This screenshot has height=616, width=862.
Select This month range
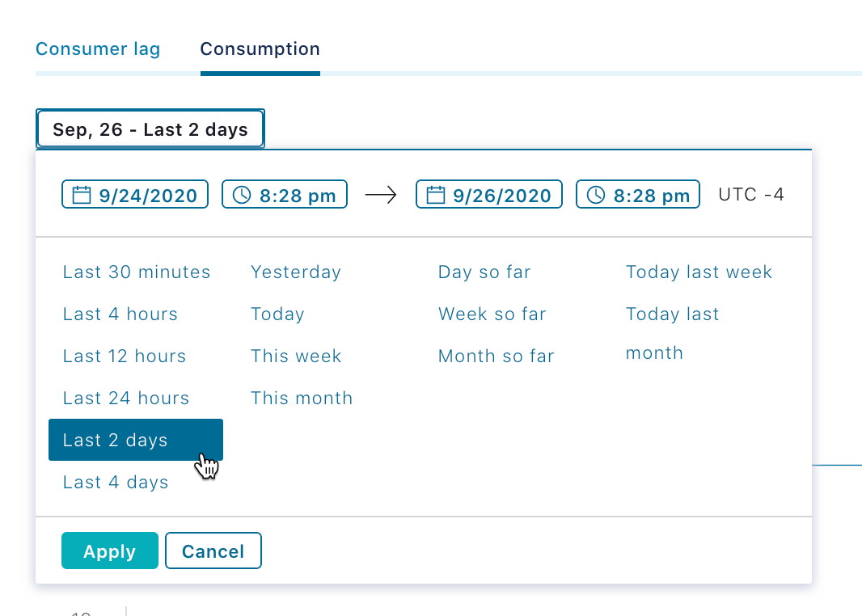(x=302, y=398)
